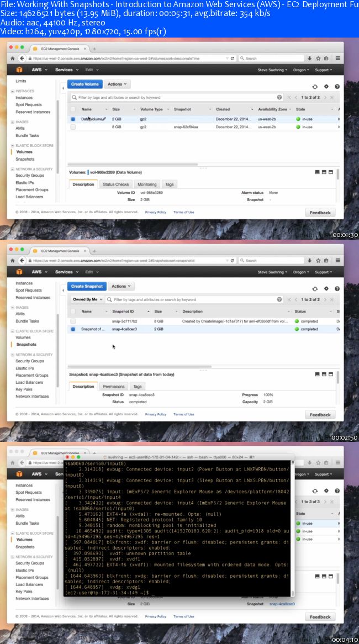Image resolution: width=359 pixels, height=644 pixels.
Task: Open new browser tab in Volumes window
Action: [94, 49]
